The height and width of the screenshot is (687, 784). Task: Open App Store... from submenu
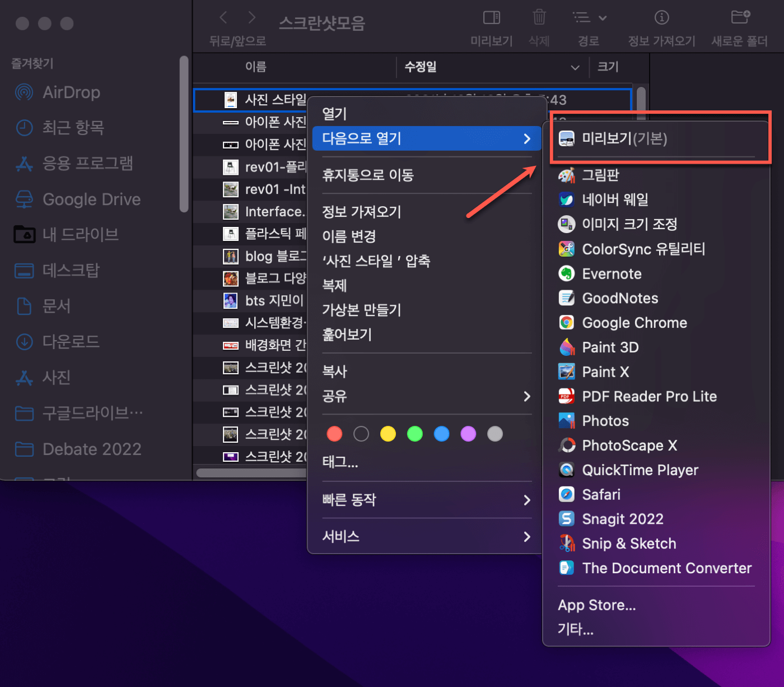(656, 605)
